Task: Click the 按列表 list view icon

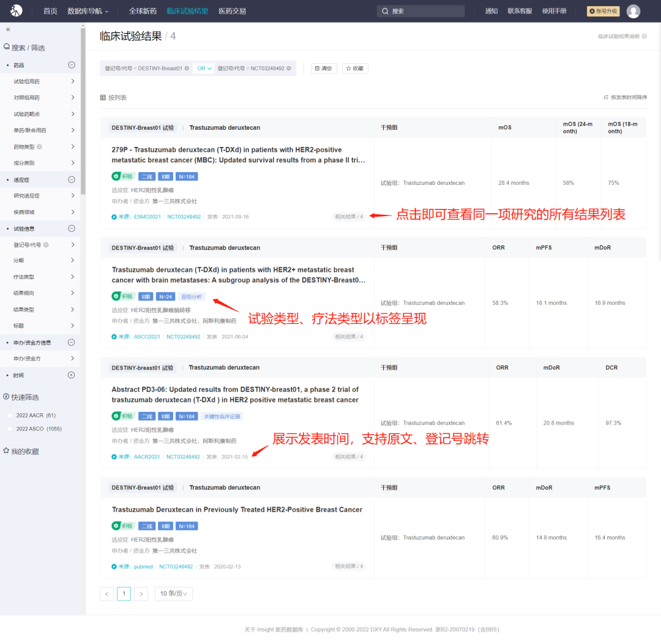Action: coord(103,97)
